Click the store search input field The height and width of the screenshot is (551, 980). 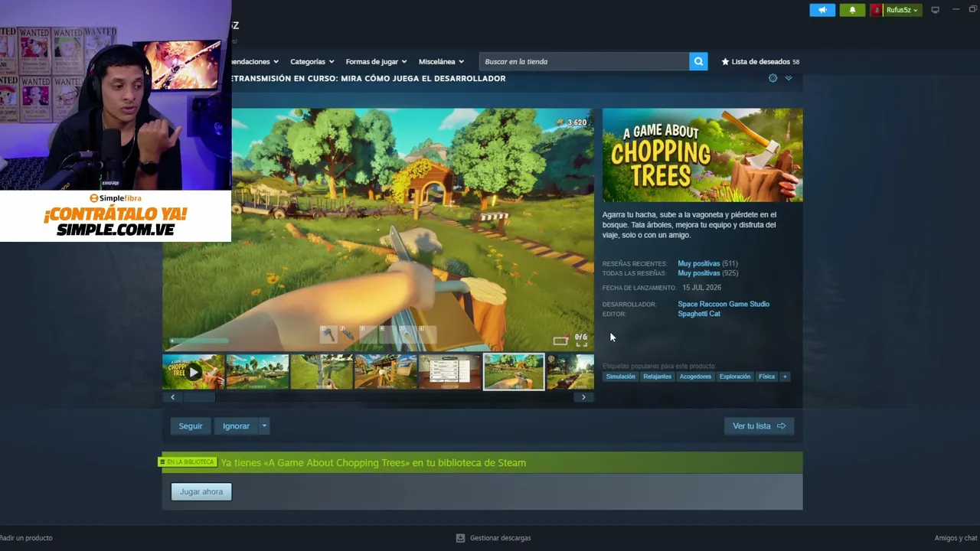point(584,61)
